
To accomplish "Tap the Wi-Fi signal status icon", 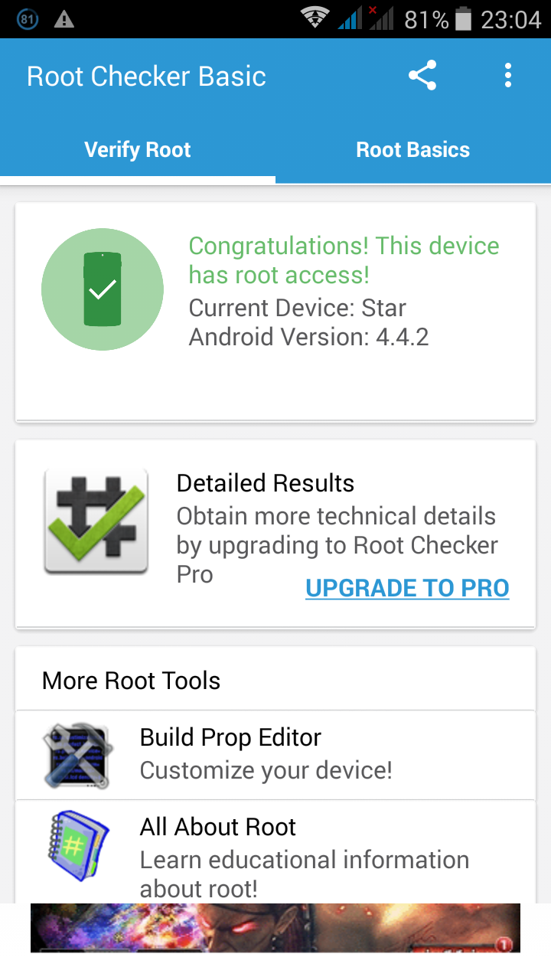I will (x=315, y=19).
